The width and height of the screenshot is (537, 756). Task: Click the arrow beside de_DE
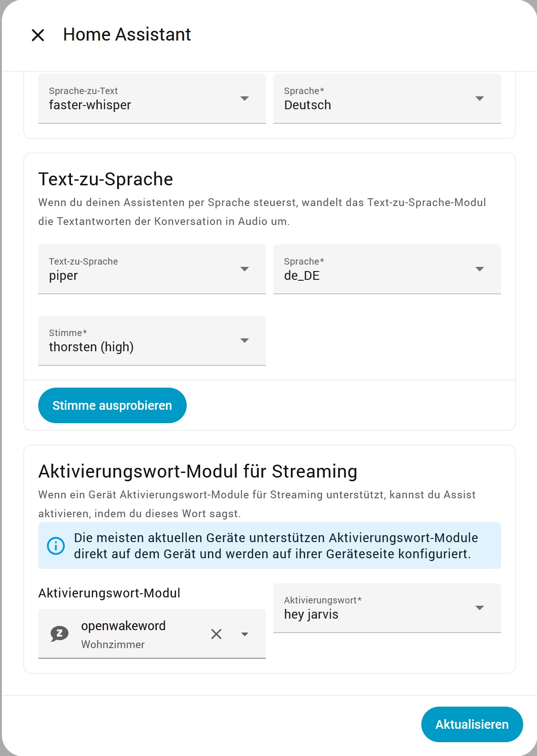pos(479,269)
